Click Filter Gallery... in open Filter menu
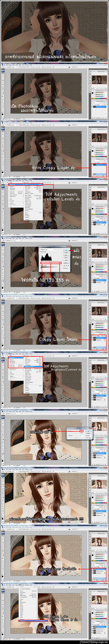The width and height of the screenshot is (109, 644). tap(28, 593)
